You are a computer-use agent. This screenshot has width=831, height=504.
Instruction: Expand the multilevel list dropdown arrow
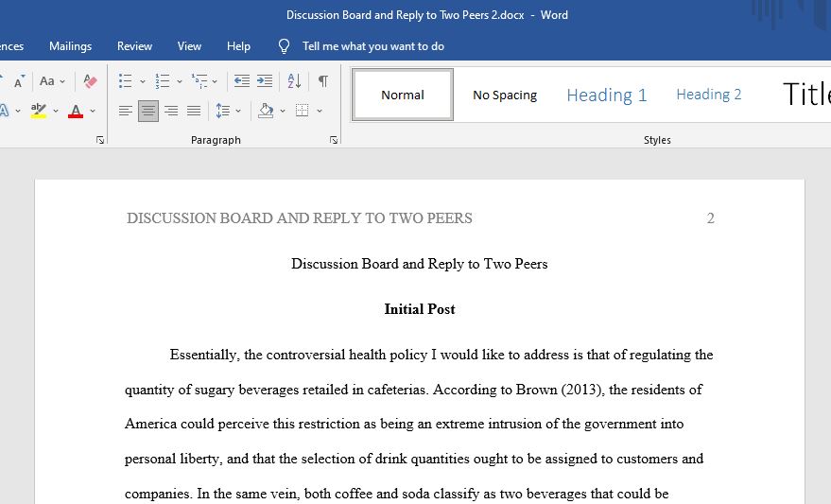click(215, 81)
